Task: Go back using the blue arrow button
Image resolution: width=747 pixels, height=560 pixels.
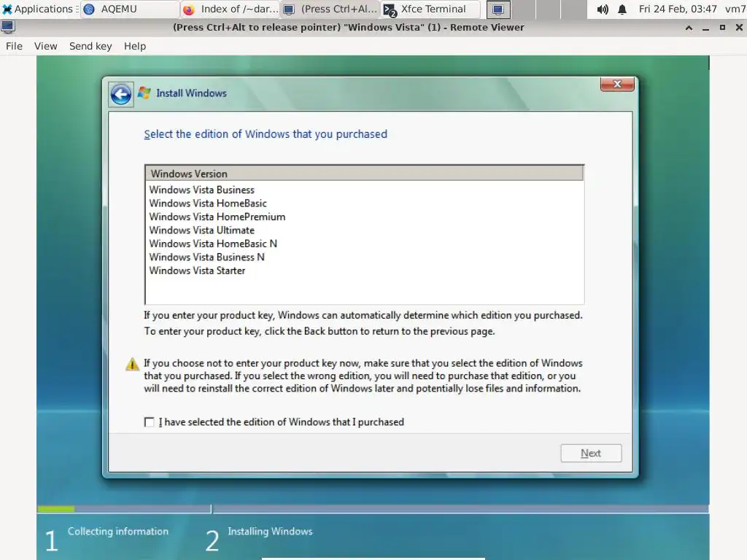Action: point(121,94)
